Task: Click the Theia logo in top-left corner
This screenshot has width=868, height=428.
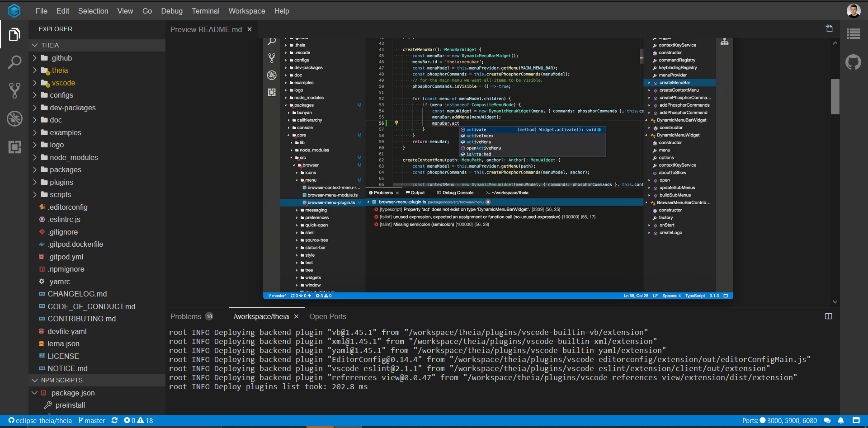Action: click(14, 10)
